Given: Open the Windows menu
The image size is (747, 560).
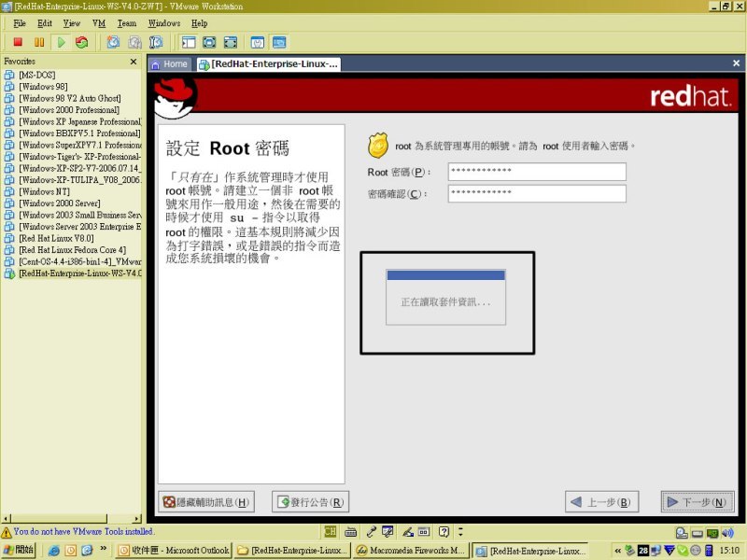Looking at the screenshot, I should [164, 23].
